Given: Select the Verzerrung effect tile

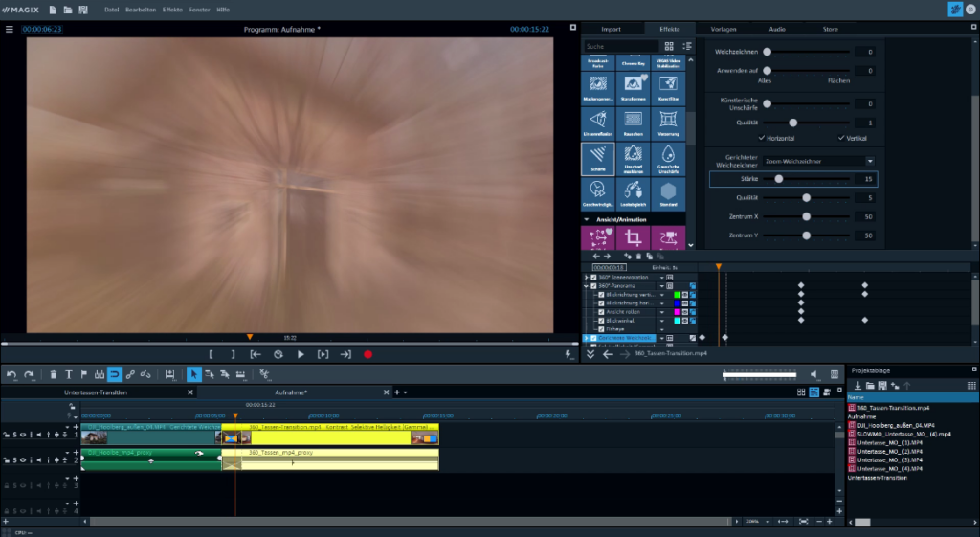Looking at the screenshot, I should (668, 123).
